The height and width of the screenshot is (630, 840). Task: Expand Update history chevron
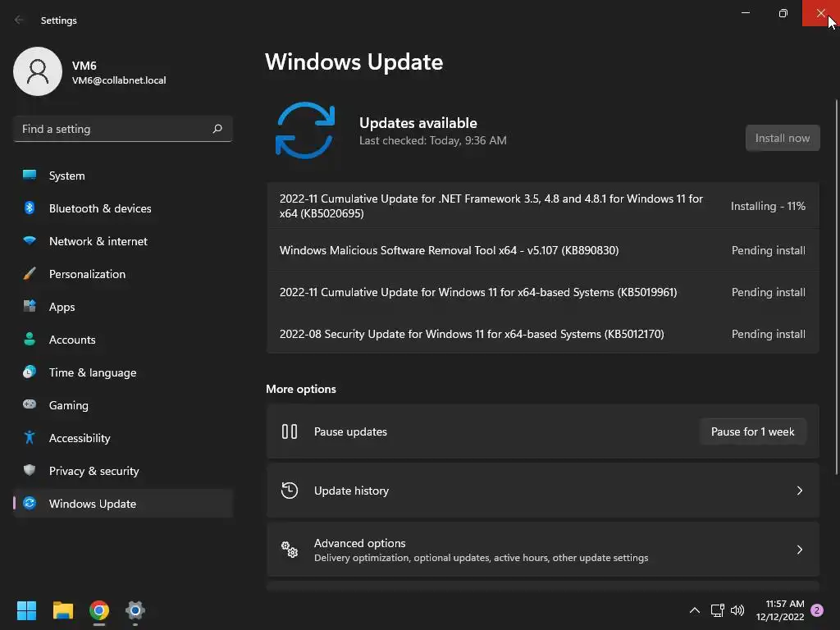click(799, 491)
